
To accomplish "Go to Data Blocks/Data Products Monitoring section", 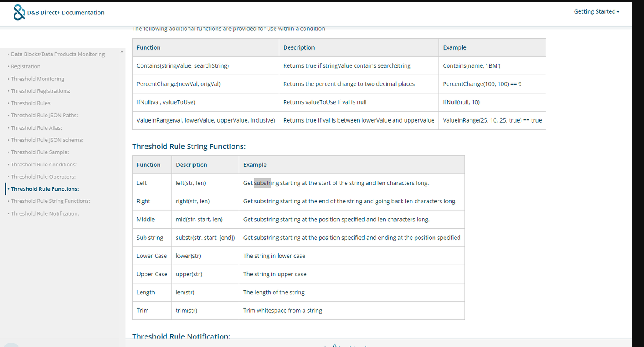I will (x=58, y=54).
